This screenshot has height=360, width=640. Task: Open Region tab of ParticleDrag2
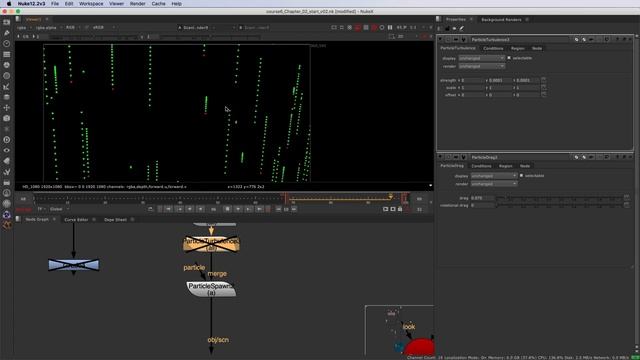(505, 166)
